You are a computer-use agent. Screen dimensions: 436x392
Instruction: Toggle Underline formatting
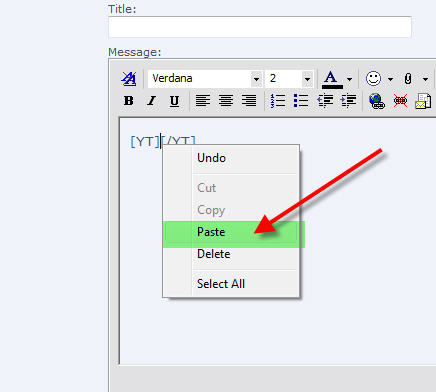pyautogui.click(x=174, y=101)
